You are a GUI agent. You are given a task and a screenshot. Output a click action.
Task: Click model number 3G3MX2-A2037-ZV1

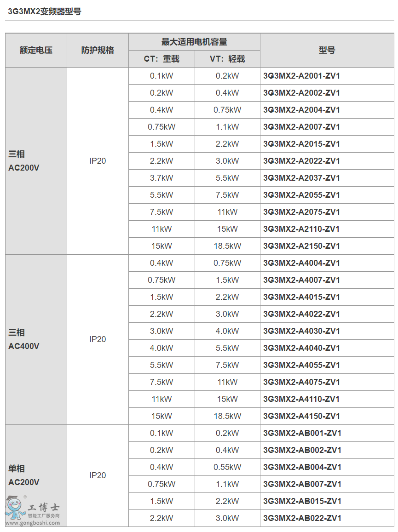pyautogui.click(x=301, y=178)
